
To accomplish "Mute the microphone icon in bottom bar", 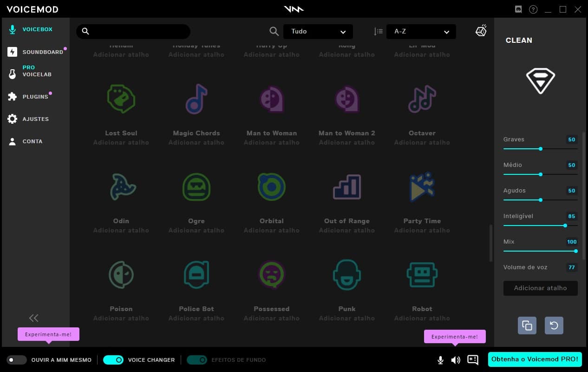I will click(x=440, y=360).
